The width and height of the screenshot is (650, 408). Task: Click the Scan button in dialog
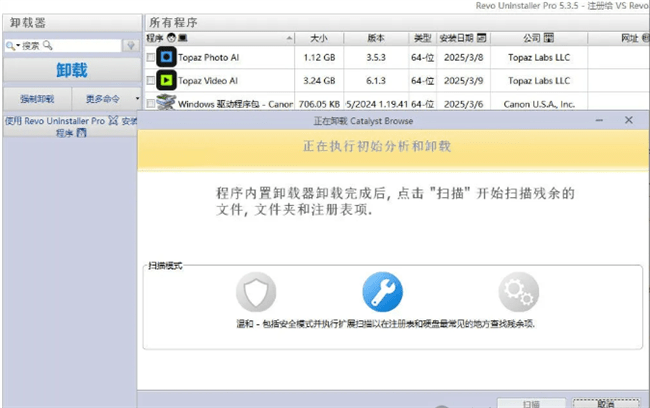click(x=531, y=403)
